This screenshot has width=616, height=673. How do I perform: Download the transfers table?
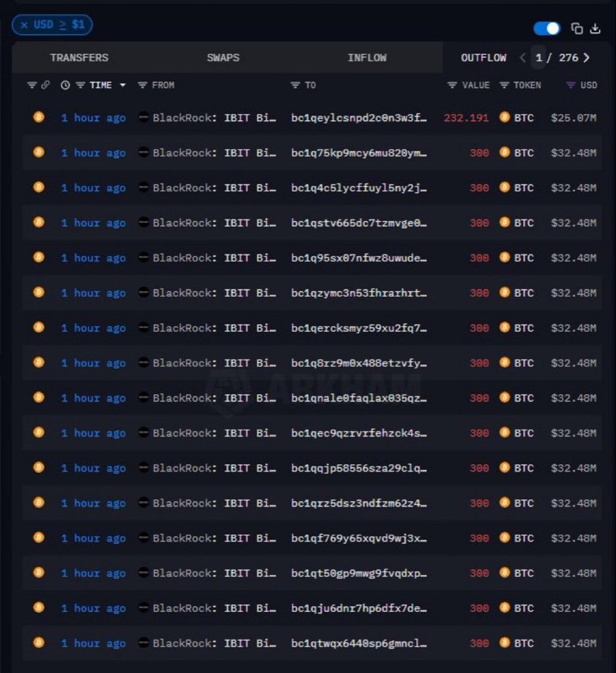(595, 28)
